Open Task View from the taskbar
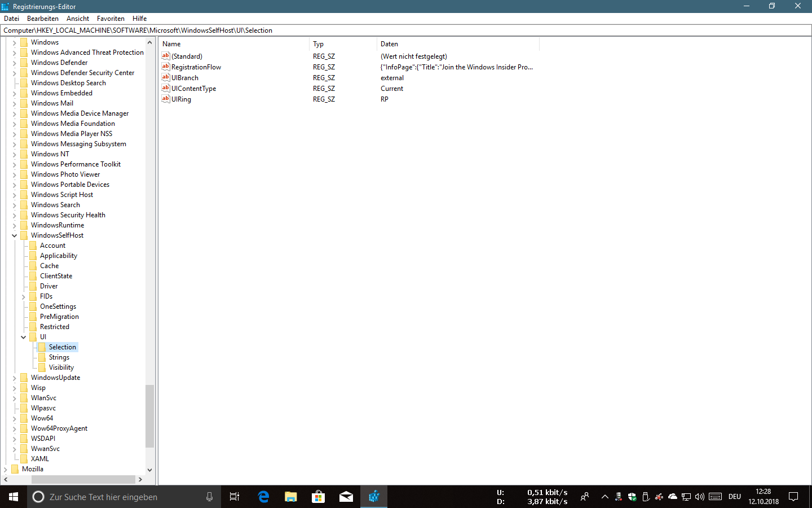This screenshot has width=812, height=508. [235, 497]
